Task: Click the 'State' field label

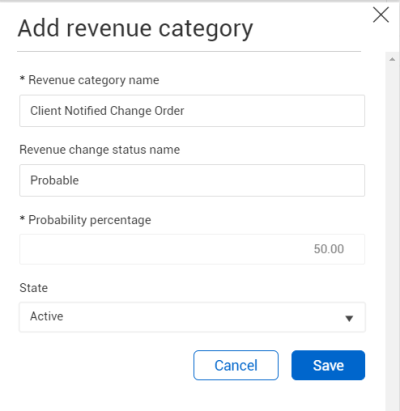Action: tap(33, 288)
